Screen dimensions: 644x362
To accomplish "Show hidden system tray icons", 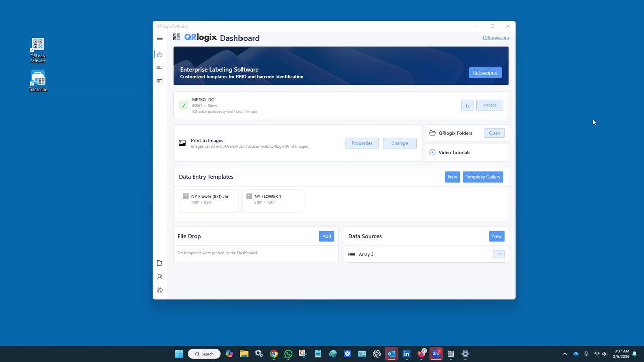I will [x=565, y=354].
